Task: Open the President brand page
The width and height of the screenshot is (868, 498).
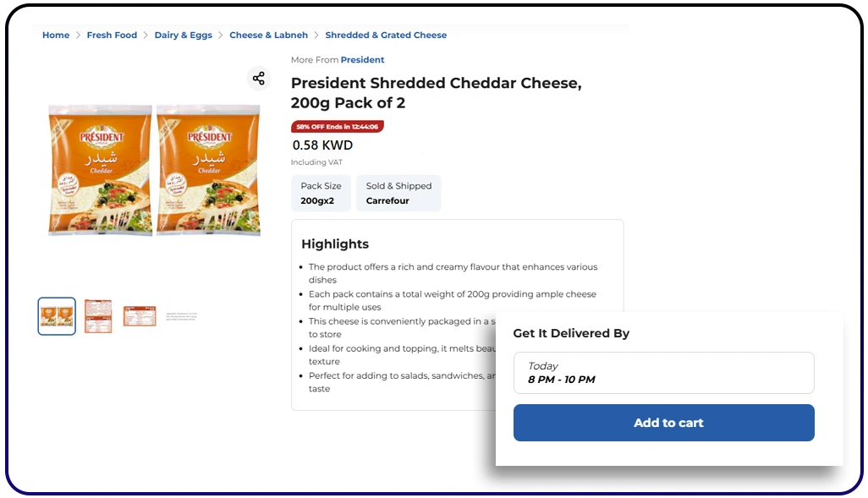Action: (x=363, y=59)
